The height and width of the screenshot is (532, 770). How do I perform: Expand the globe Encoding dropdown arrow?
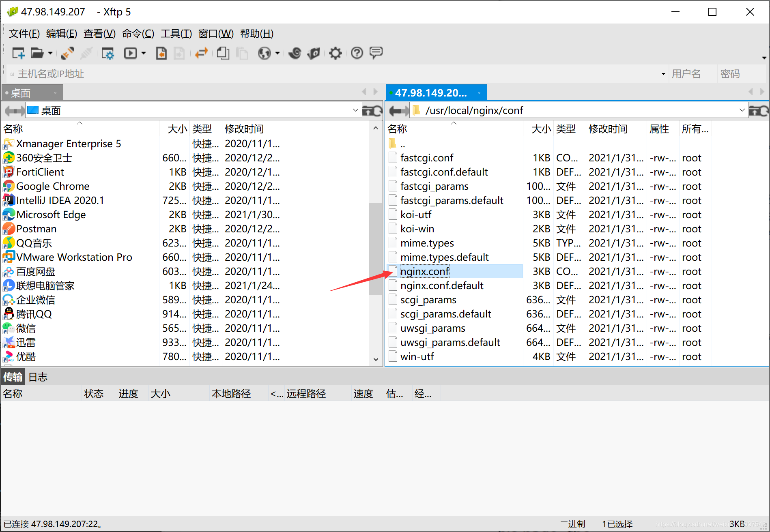(277, 53)
